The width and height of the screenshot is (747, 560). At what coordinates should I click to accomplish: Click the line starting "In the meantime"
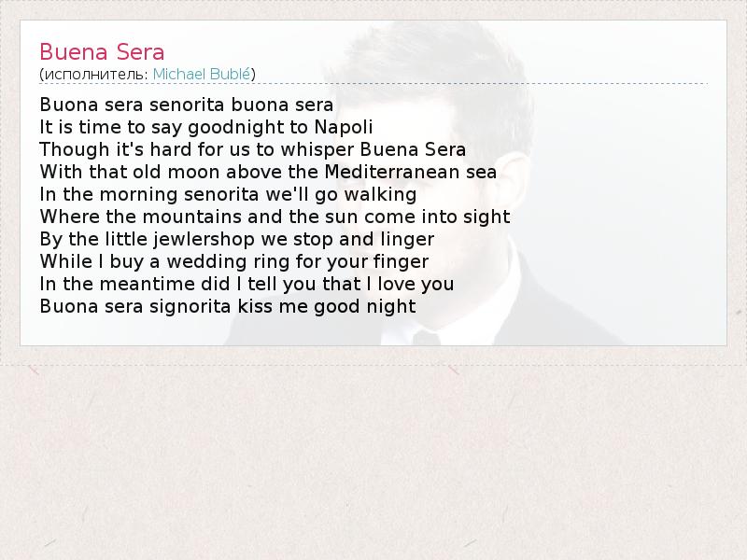coord(247,284)
